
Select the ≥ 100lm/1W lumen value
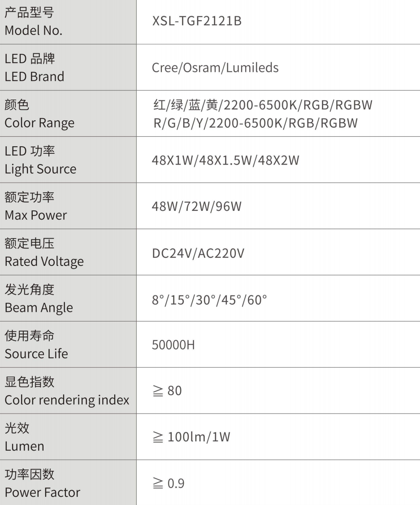click(191, 437)
